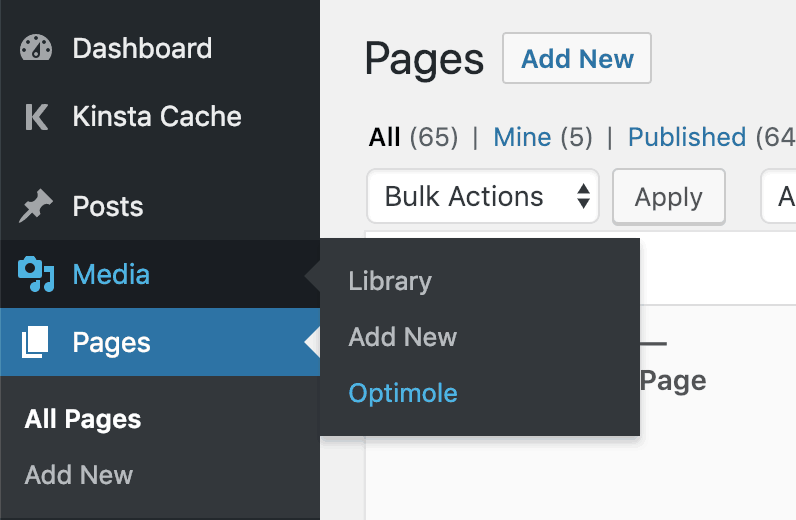Choose Add New in the Media flyout
This screenshot has height=520, width=796.
[x=403, y=337]
